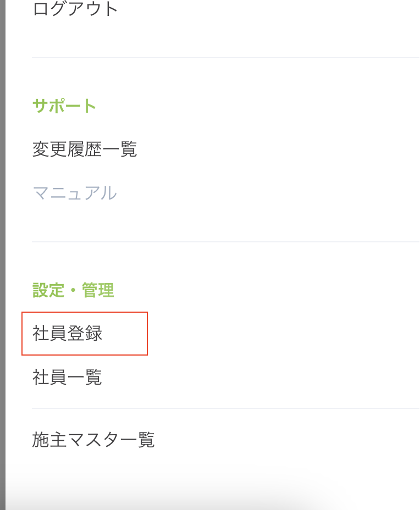Screen dimensions: 420x510
Task: Click the 設定・管理 section header
Action: [x=73, y=290]
